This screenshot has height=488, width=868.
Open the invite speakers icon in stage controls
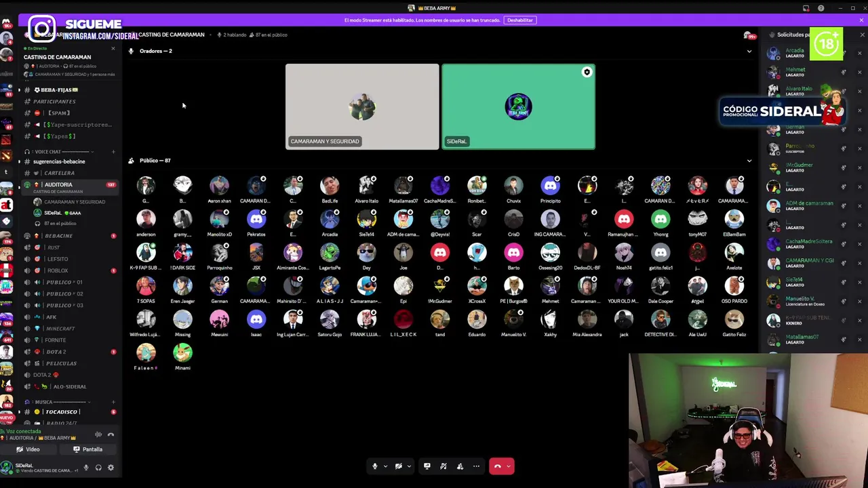pyautogui.click(x=460, y=466)
